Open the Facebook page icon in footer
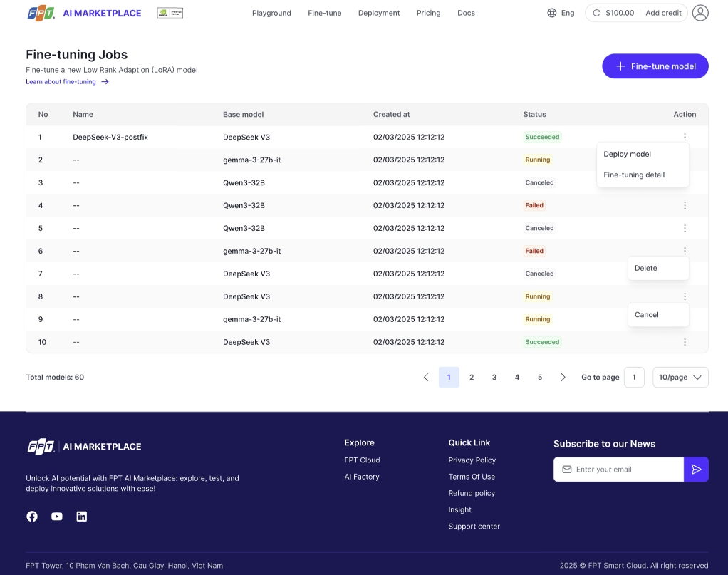Viewport: 728px width, 575px height. (x=32, y=517)
